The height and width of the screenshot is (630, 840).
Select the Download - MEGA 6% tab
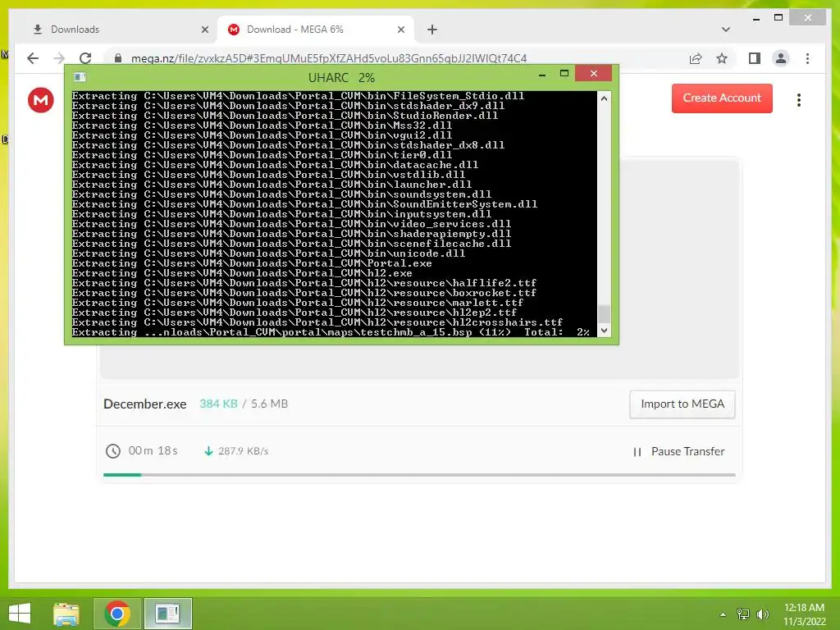pyautogui.click(x=316, y=30)
